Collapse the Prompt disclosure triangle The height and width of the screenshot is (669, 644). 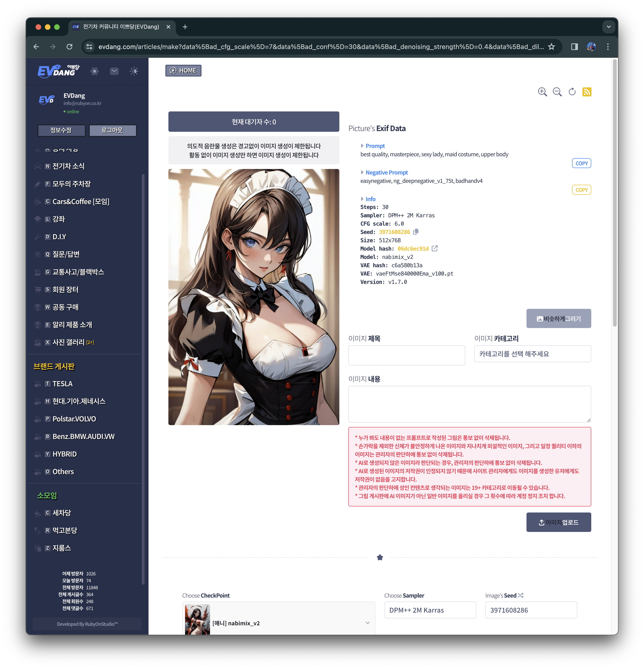[362, 146]
